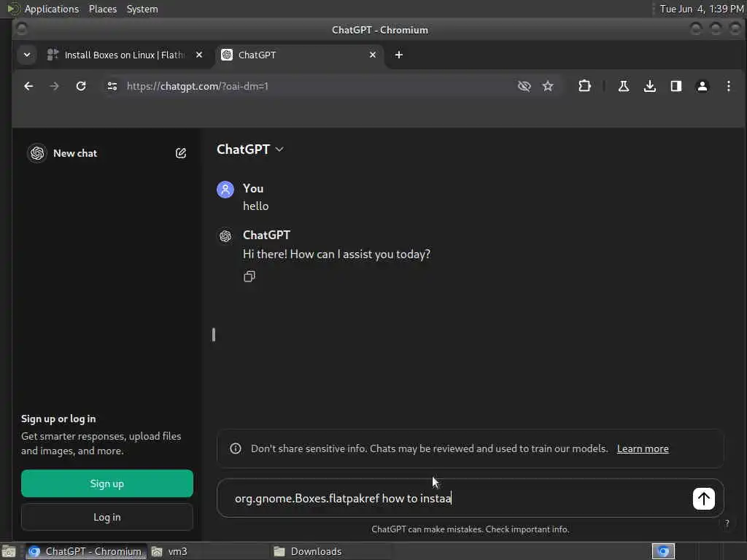
Task: Open site information icon in address bar
Action: pyautogui.click(x=112, y=86)
